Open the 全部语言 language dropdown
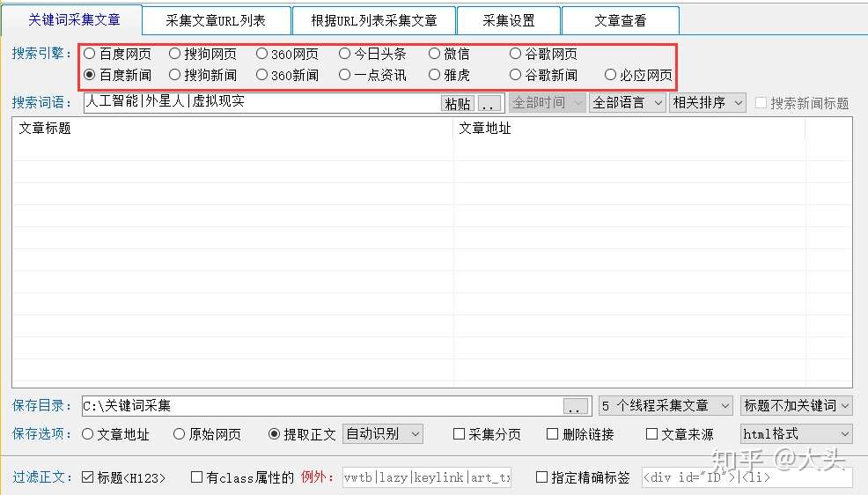 [x=627, y=103]
